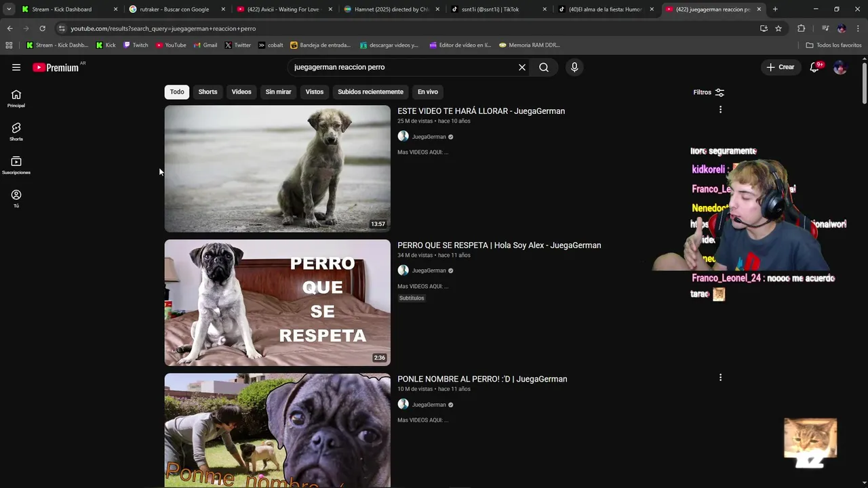Image resolution: width=868 pixels, height=488 pixels.
Task: Open the Twitch bookmark
Action: click(136, 45)
